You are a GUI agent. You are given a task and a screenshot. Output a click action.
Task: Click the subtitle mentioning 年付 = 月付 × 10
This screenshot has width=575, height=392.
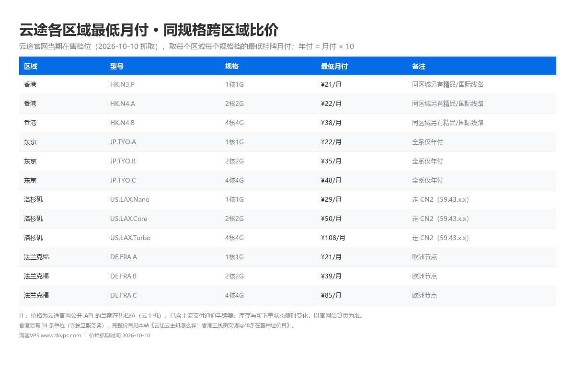(186, 46)
